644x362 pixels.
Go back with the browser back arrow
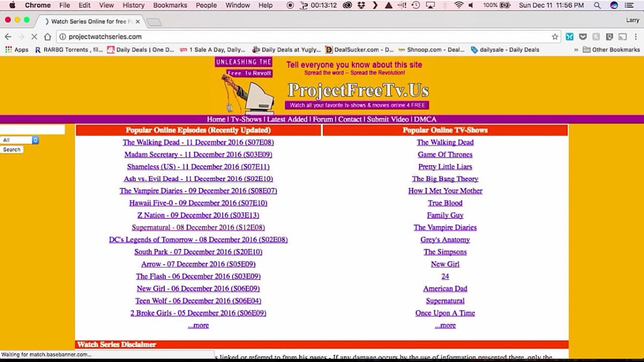tap(8, 37)
